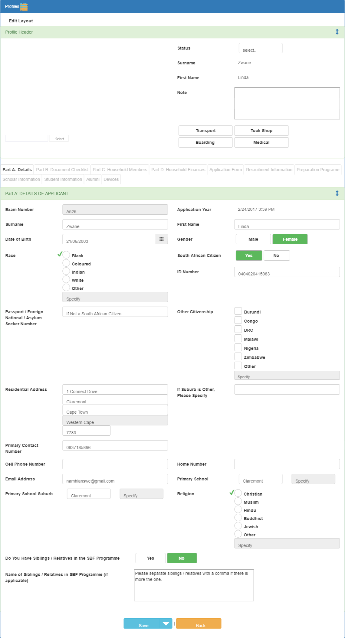345x644 pixels.
Task: Open the Application Form tab
Action: click(x=225, y=170)
